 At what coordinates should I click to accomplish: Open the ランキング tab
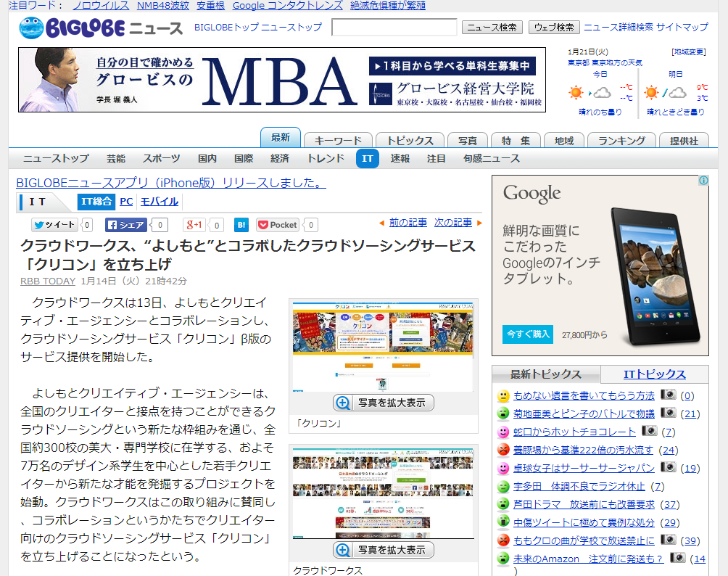[x=621, y=140]
